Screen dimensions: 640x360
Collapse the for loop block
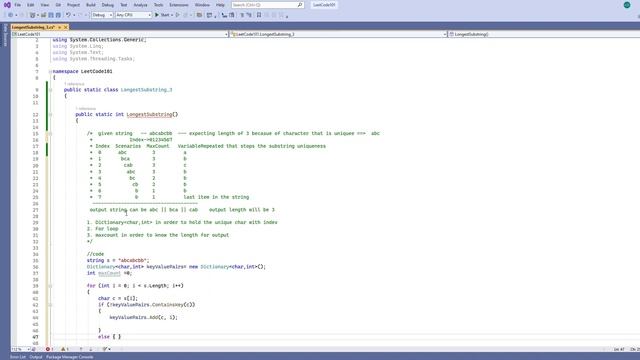50,286
